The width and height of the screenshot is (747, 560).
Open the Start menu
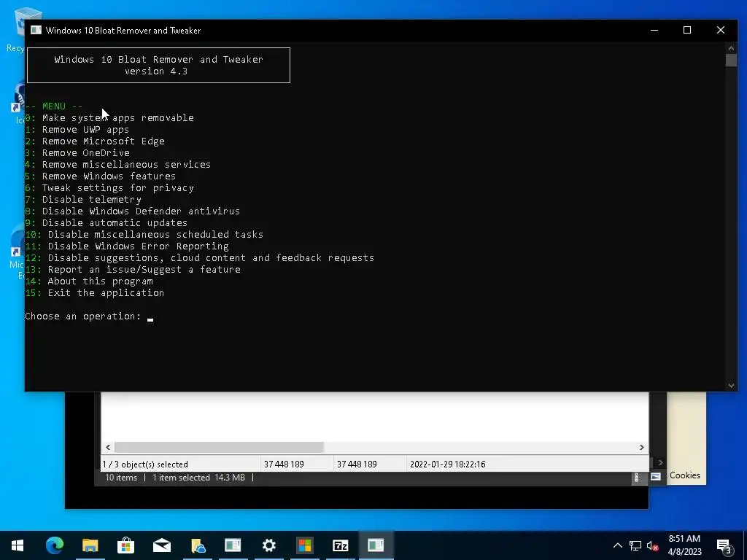pos(18,545)
